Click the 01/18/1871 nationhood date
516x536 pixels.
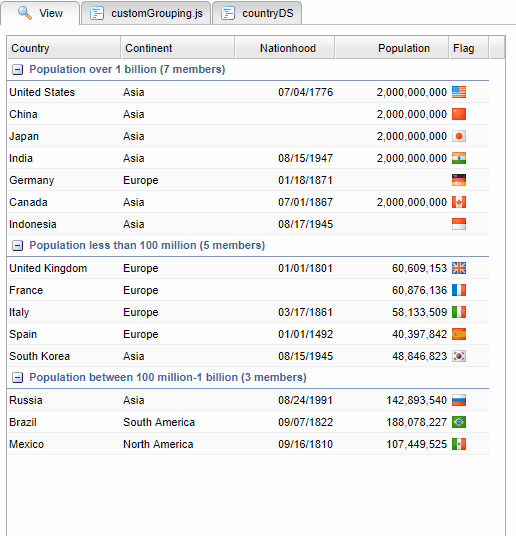[x=305, y=180]
